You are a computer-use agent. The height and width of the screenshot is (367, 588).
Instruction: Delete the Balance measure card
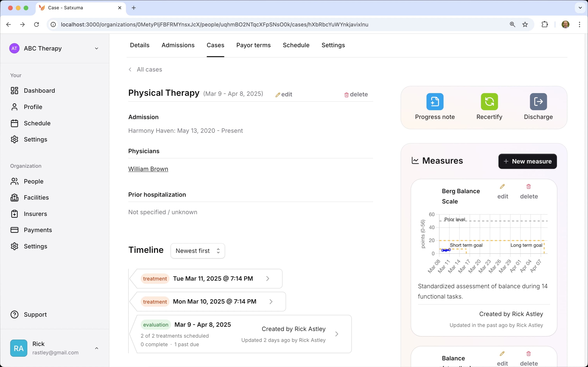tap(529, 359)
